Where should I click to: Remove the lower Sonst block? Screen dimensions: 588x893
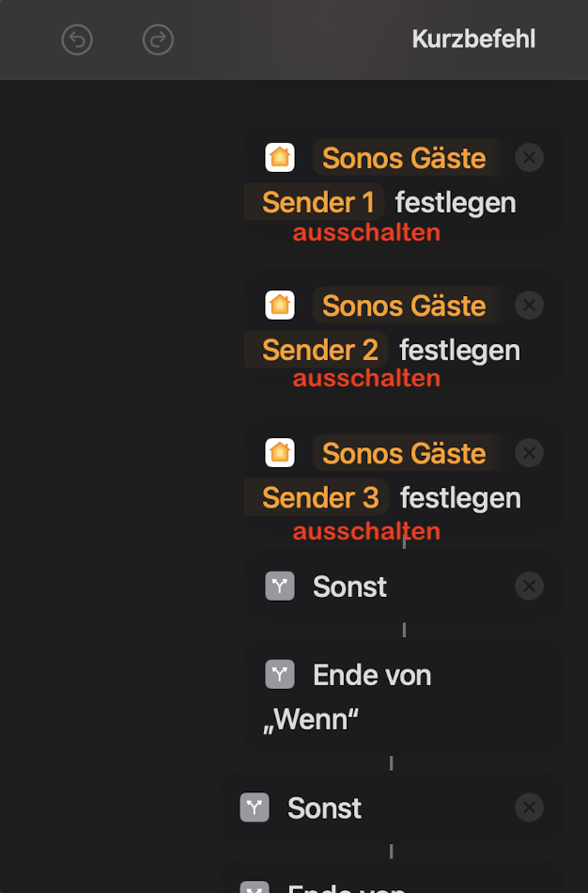coord(530,807)
